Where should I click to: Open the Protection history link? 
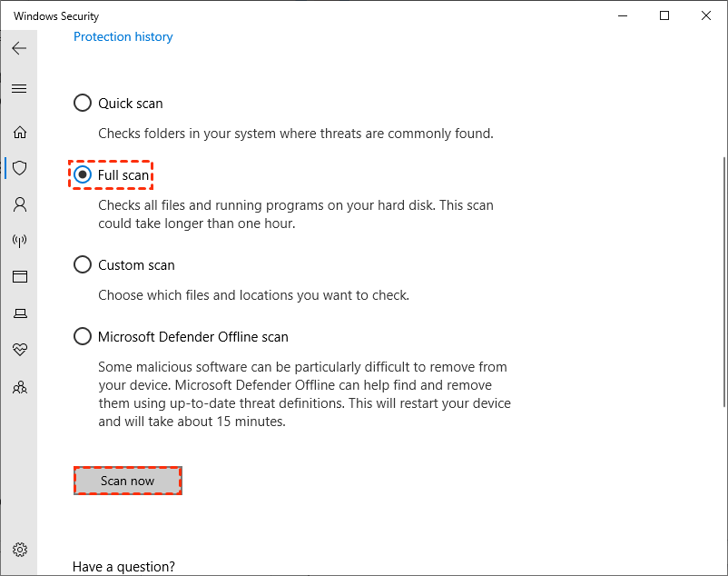(123, 36)
